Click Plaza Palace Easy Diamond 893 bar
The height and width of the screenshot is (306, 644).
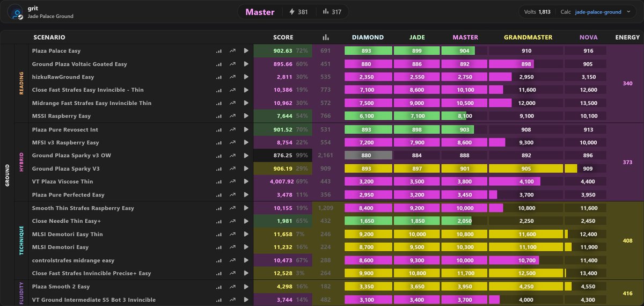click(368, 51)
